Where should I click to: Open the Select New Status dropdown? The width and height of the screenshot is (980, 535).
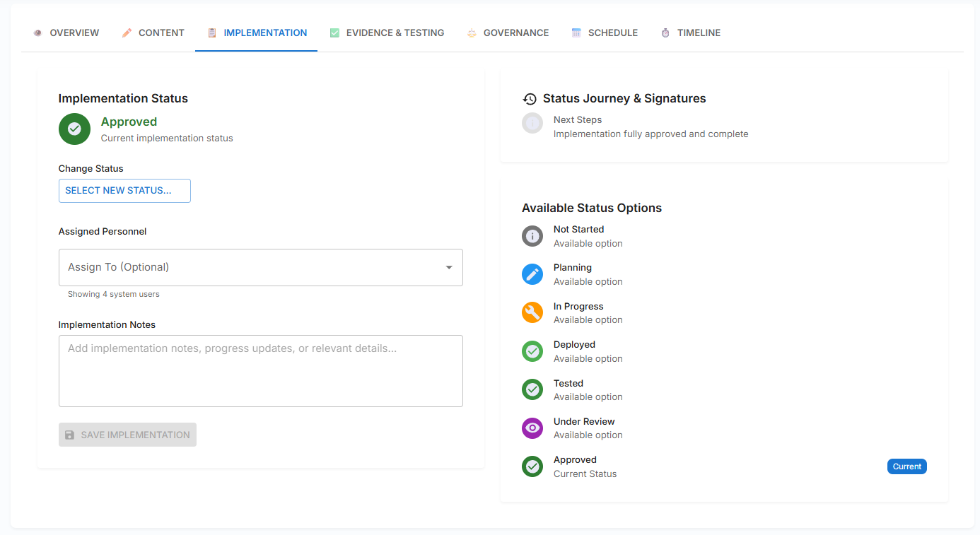click(x=124, y=191)
